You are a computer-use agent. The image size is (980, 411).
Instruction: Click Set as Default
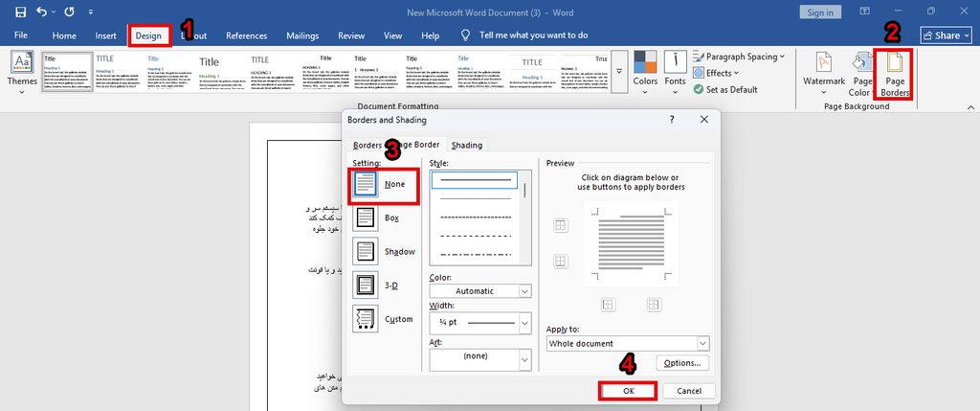[725, 89]
